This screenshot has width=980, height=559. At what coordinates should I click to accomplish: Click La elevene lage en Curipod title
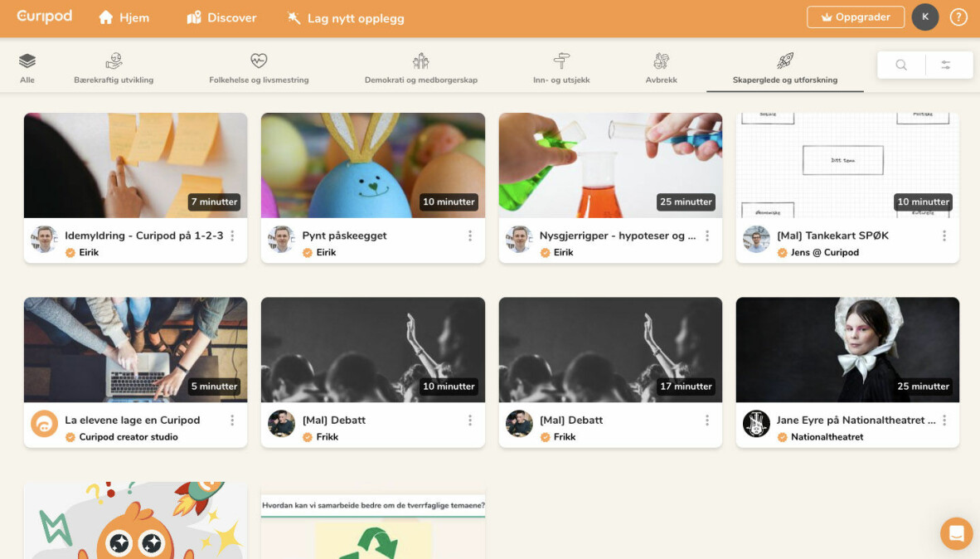tap(133, 420)
